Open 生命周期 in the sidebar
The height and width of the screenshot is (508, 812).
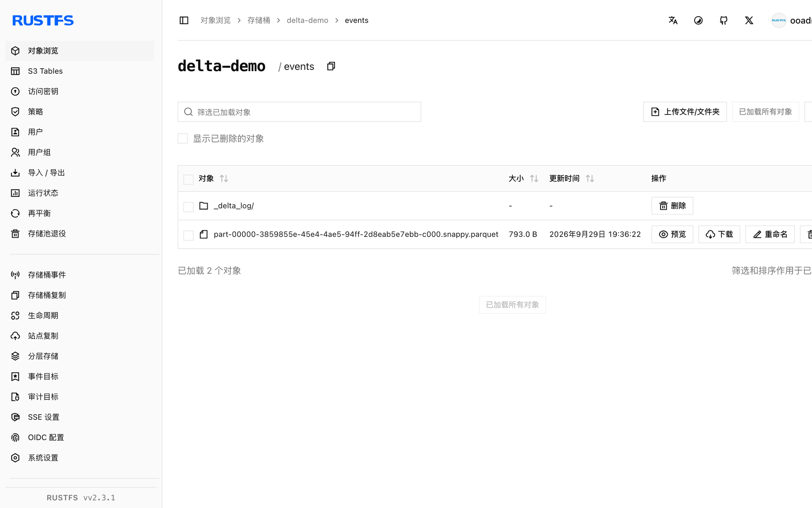(80, 316)
